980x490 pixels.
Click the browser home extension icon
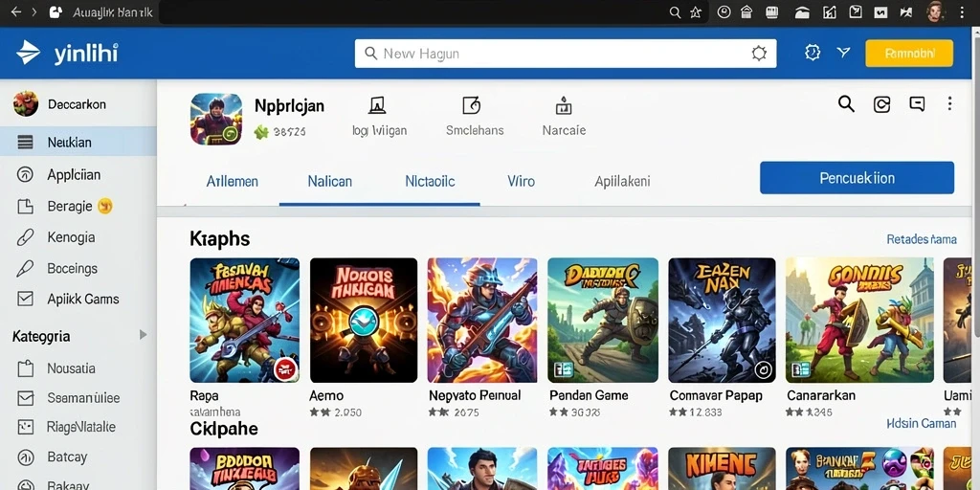click(x=746, y=12)
